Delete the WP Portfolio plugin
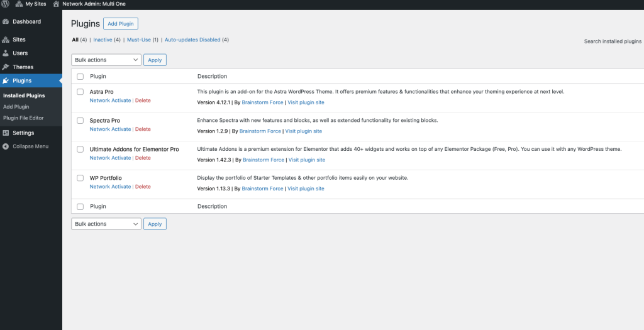 pos(143,187)
